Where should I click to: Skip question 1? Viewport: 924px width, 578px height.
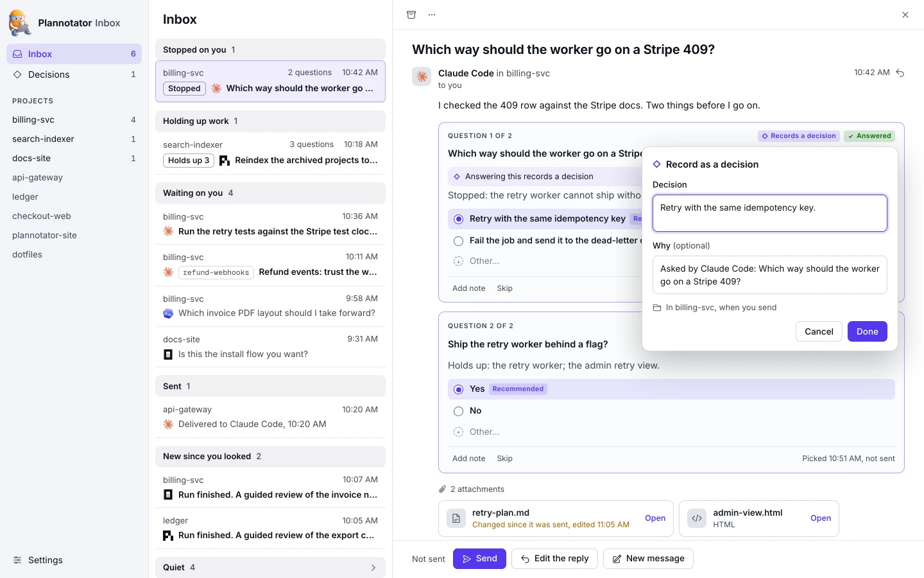click(x=504, y=288)
